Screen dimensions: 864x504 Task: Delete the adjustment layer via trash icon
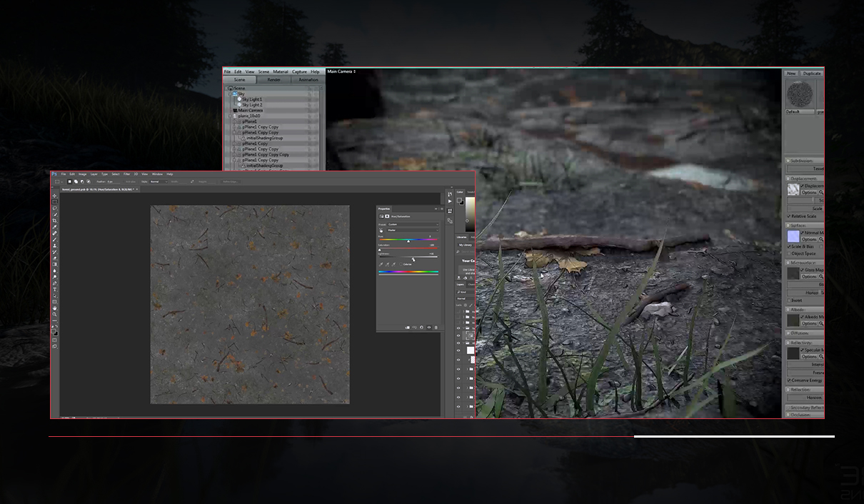[436, 328]
